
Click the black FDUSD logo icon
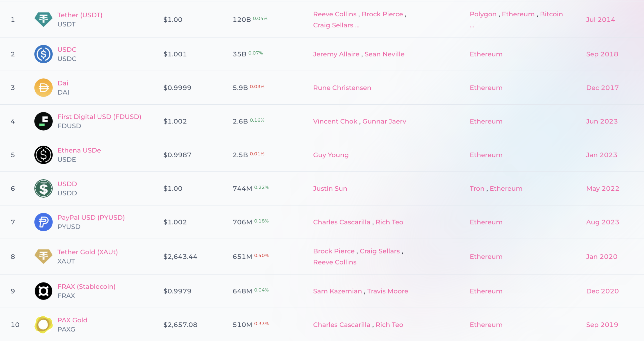pos(44,121)
